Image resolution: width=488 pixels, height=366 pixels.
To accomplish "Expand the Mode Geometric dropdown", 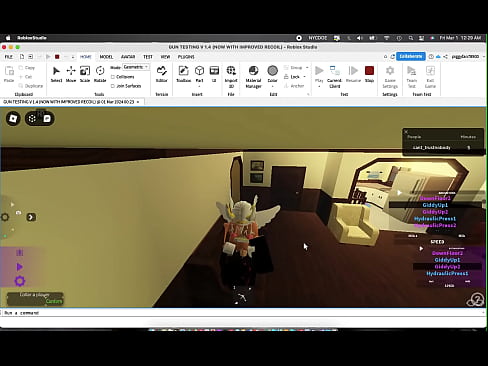I will 136,67.
